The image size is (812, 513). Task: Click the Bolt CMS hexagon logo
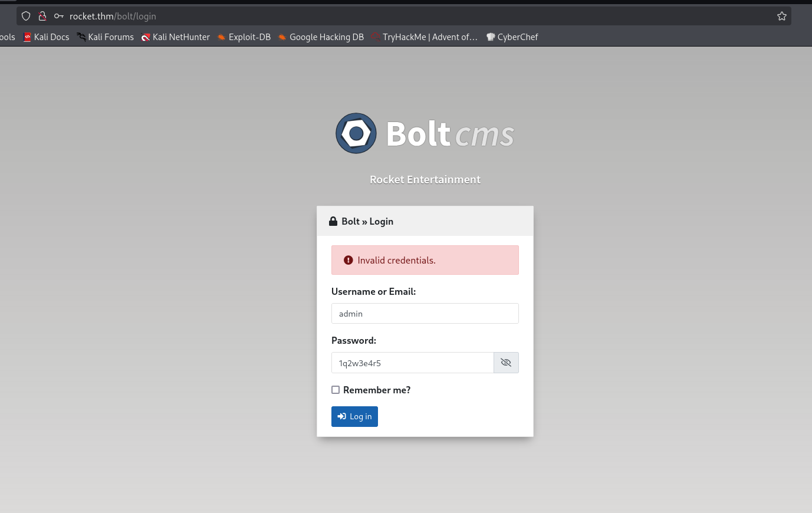(356, 133)
